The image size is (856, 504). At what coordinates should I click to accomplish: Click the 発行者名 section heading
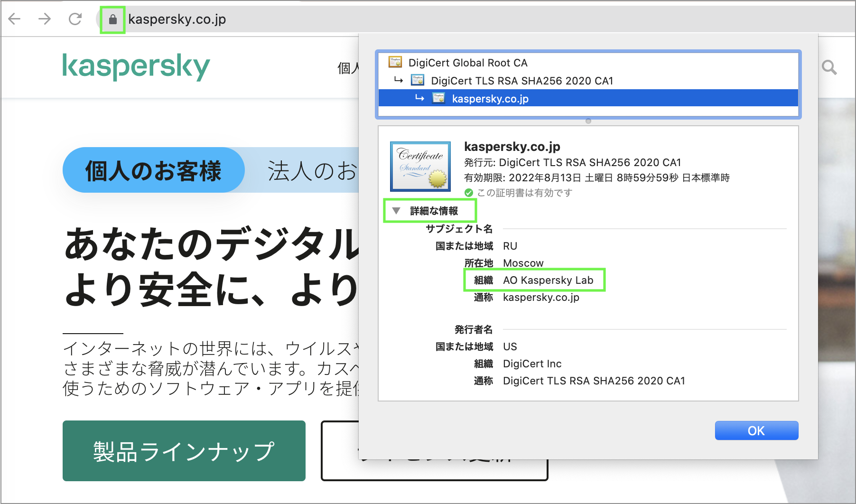click(x=474, y=329)
